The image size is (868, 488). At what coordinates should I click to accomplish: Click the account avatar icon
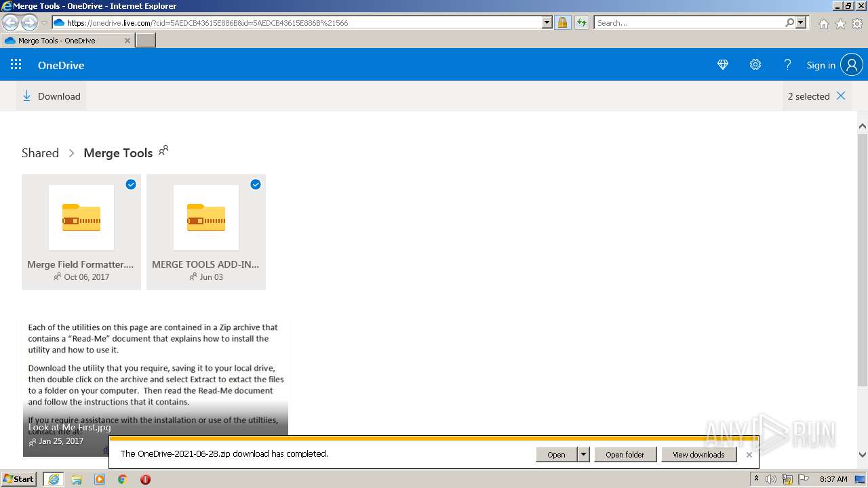852,65
